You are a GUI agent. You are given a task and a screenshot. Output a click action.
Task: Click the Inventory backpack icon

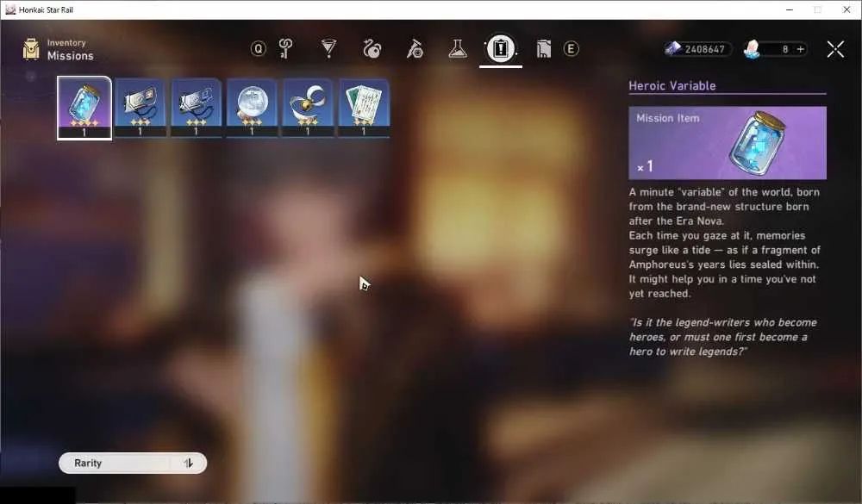[31, 49]
